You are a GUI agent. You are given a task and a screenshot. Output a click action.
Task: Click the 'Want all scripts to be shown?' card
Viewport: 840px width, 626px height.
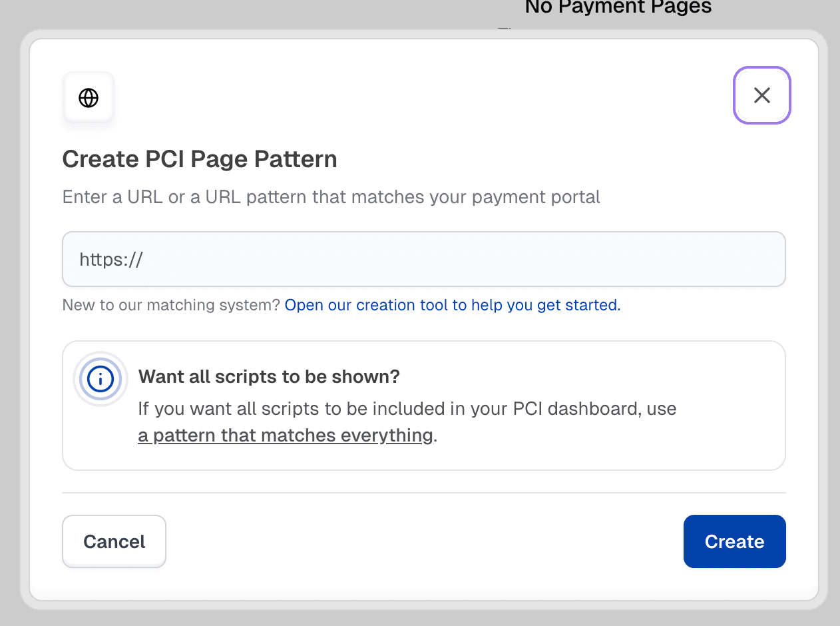[423, 405]
